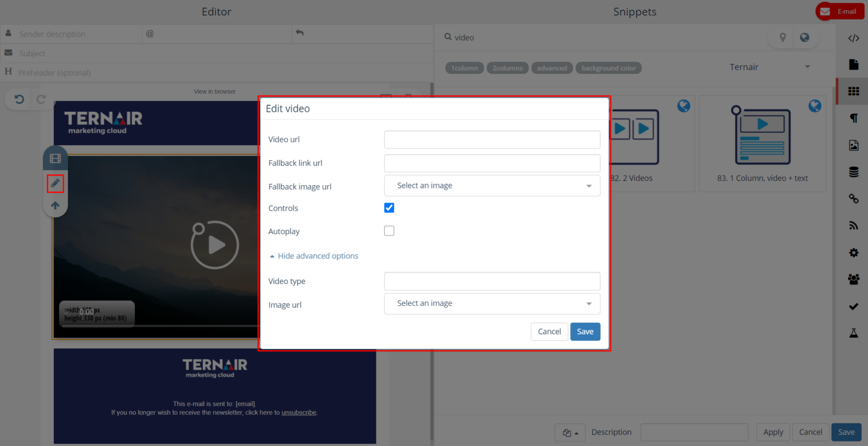Open the Image url dropdown
The height and width of the screenshot is (446, 868).
[492, 304]
